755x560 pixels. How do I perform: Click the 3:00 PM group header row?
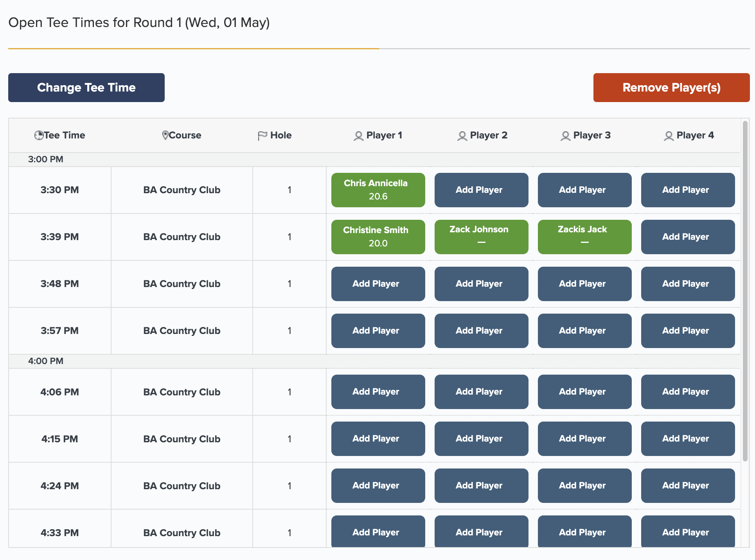pos(45,160)
